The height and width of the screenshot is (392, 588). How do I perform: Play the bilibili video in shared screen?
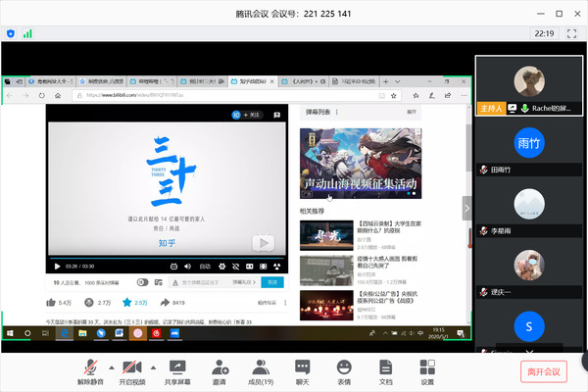(x=57, y=267)
